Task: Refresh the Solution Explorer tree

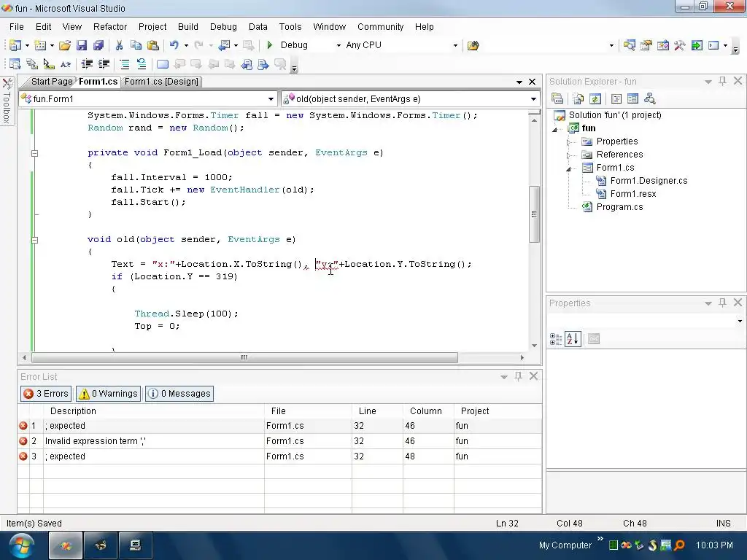Action: [x=595, y=98]
